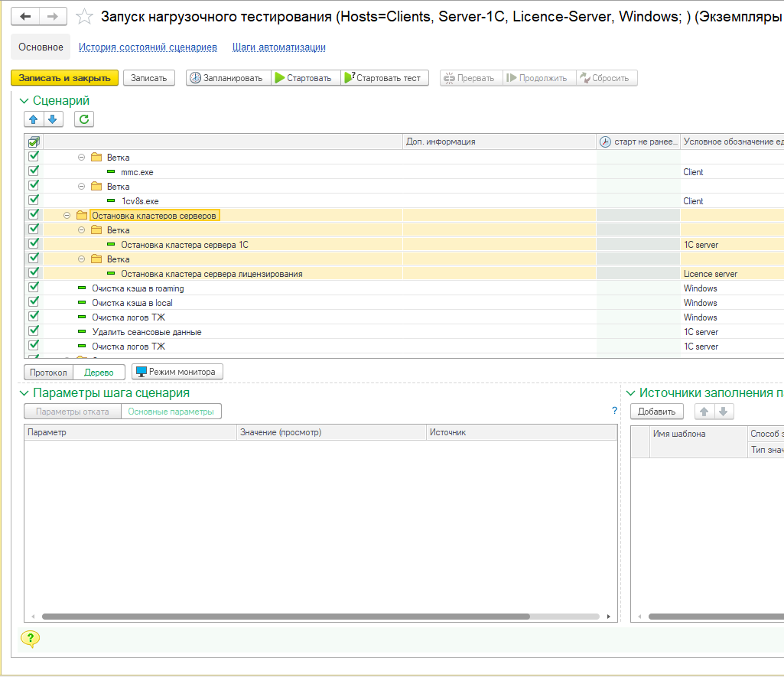Uncheck the checkbox for mmc.exe row
784x677 pixels.
coord(34,171)
